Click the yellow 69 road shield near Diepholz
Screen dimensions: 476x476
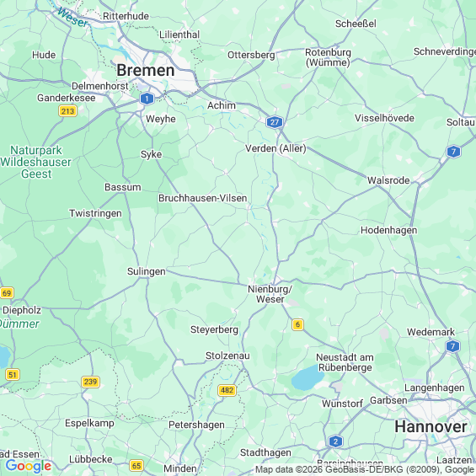(7, 293)
